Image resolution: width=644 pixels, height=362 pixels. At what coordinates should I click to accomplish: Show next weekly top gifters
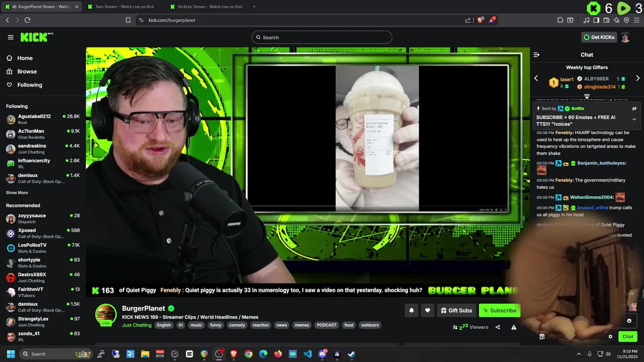point(637,78)
